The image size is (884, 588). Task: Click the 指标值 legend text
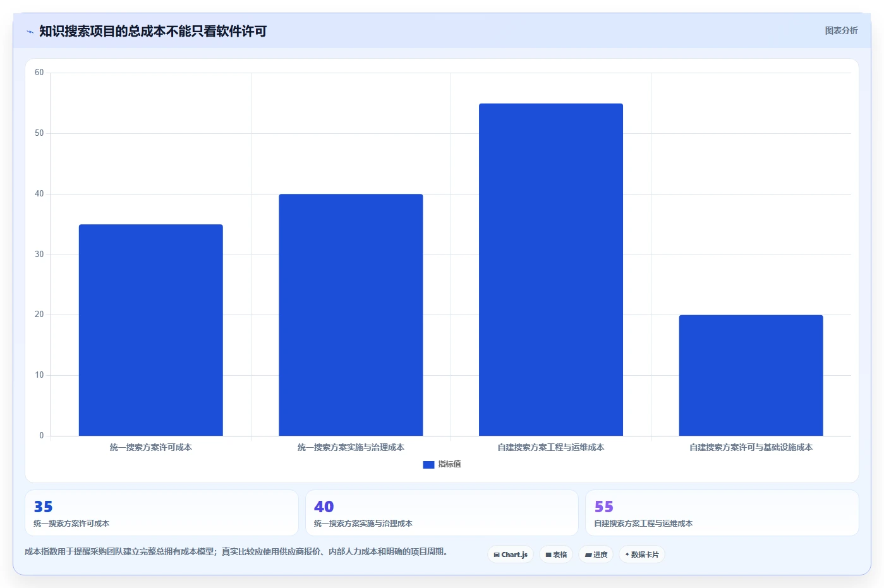tap(450, 464)
